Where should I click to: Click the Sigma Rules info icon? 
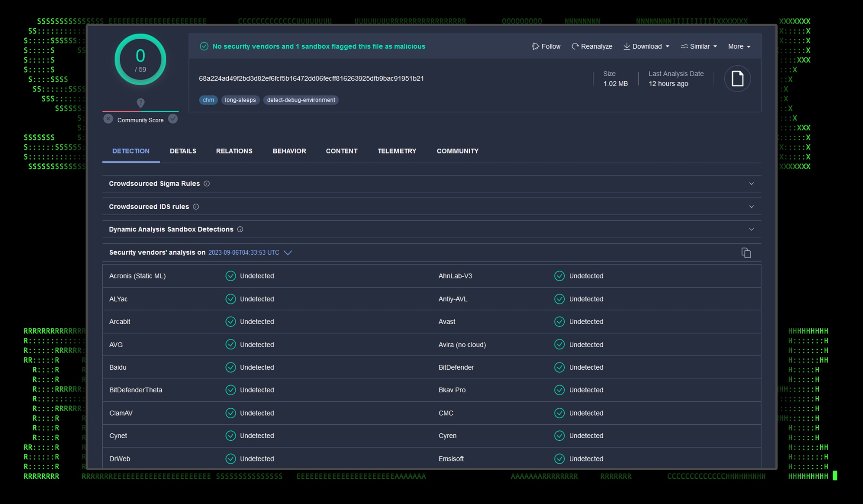(206, 184)
